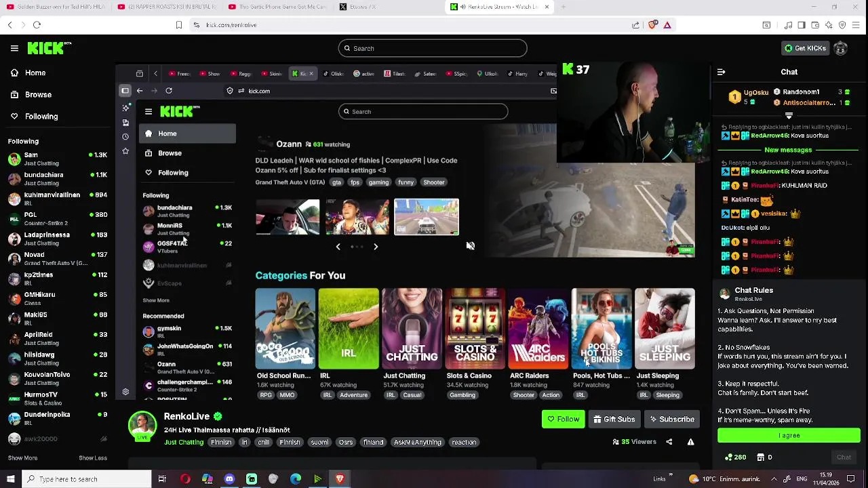
Task: Click the Kick search field
Action: [433, 48]
